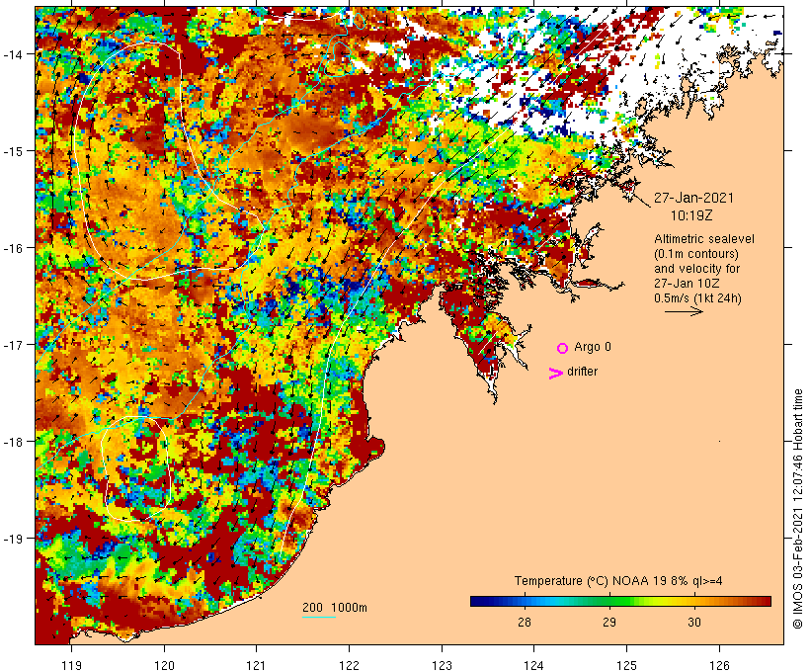Click the -14 latitude axis label
Image resolution: width=810 pixels, height=672 pixels.
(x=18, y=53)
